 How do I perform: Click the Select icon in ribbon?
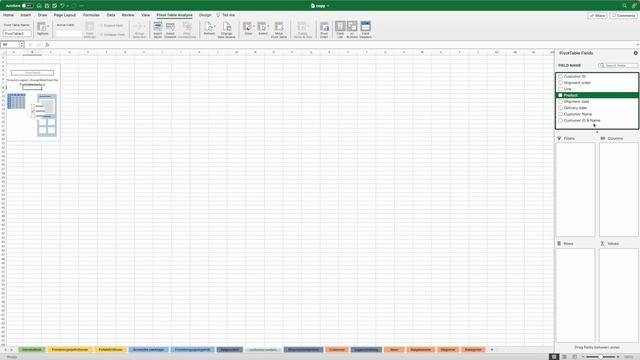point(262,27)
